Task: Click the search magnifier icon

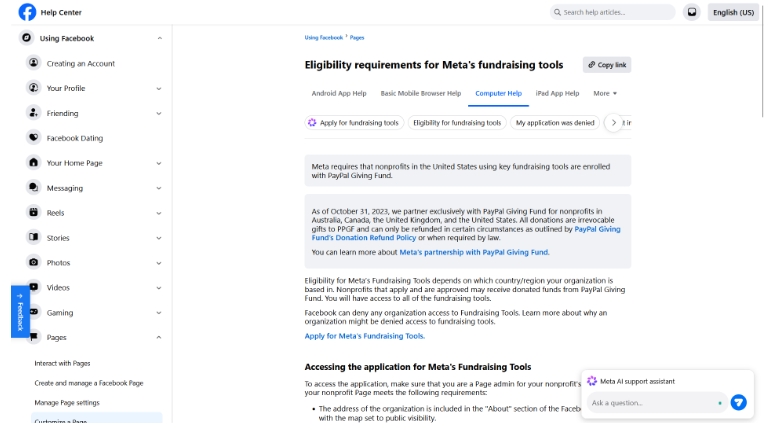Action: (x=557, y=12)
